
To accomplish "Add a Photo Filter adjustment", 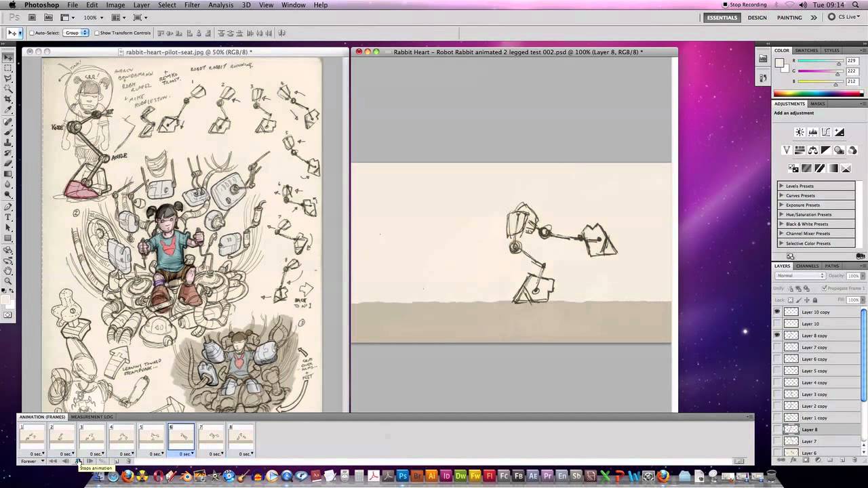I will click(839, 150).
